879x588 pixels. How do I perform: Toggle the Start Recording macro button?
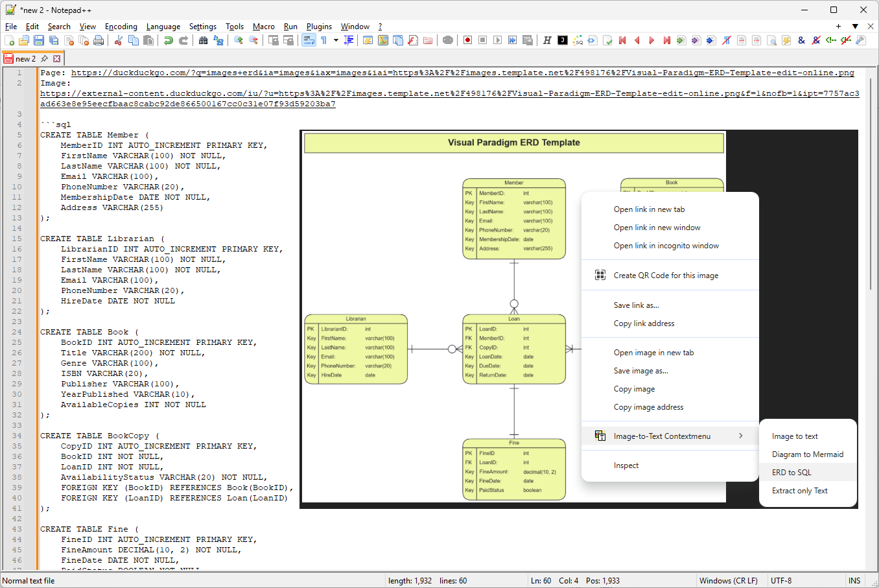coord(467,40)
